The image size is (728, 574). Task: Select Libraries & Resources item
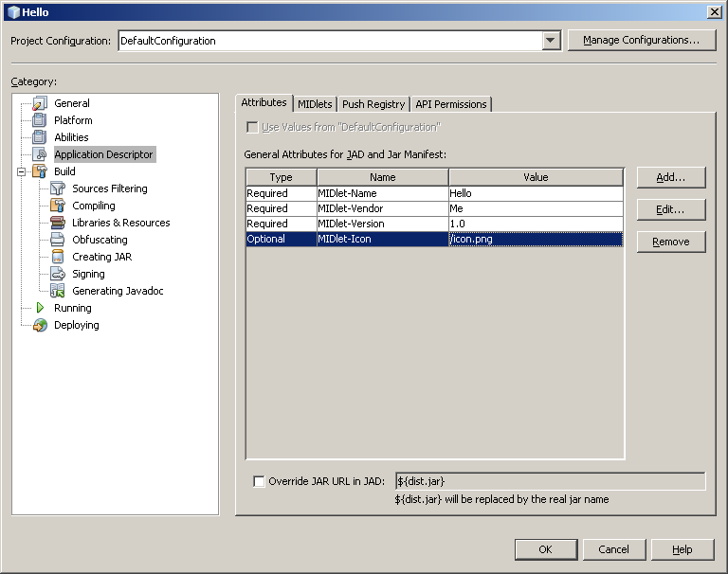tap(121, 223)
